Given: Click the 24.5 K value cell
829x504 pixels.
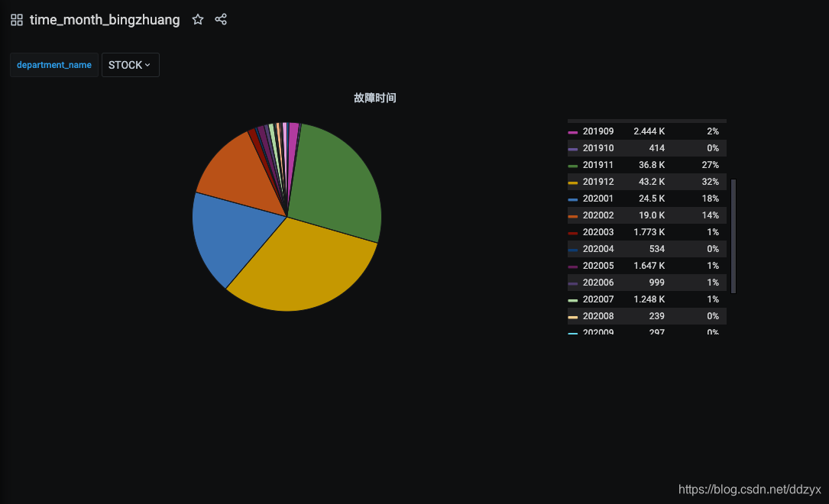Looking at the screenshot, I should tap(651, 198).
